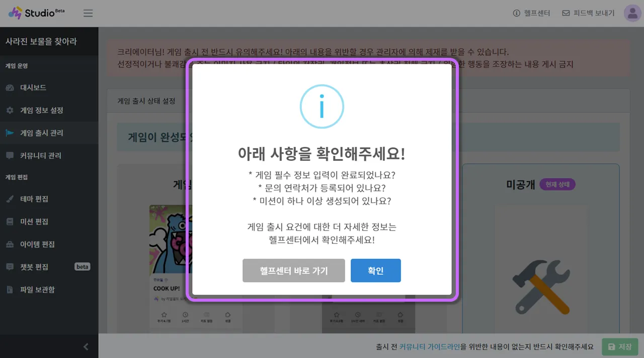This screenshot has width=644, height=358.
Task: Click the Studio Beta logo
Action: (x=36, y=13)
